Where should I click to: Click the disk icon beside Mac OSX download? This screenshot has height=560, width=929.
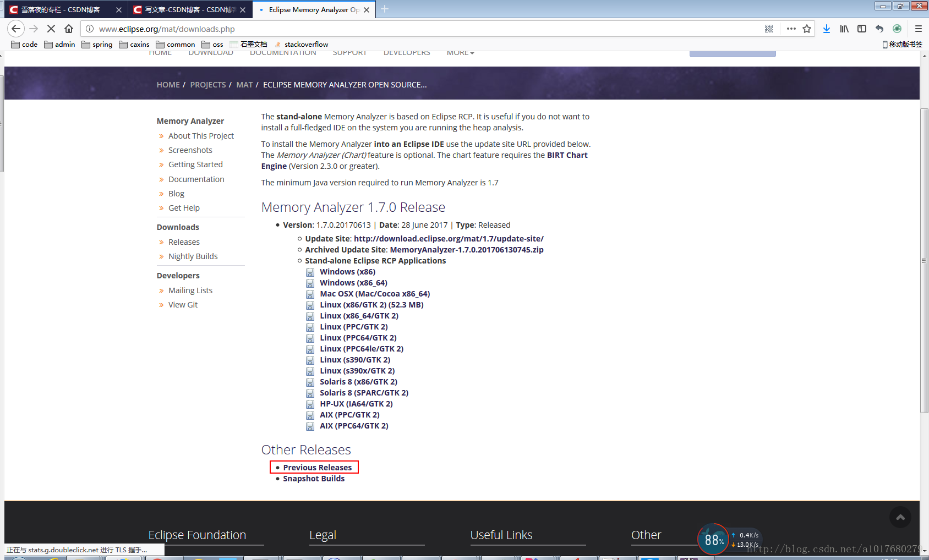tap(310, 294)
